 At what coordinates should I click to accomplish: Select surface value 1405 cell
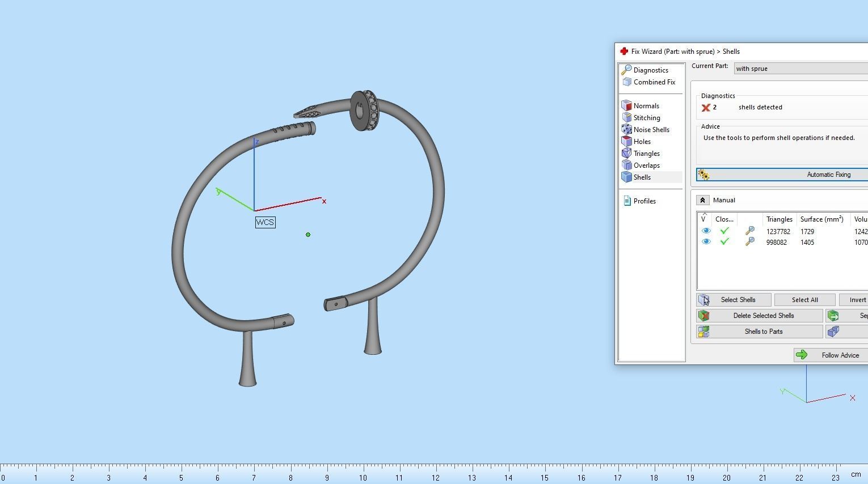pyautogui.click(x=807, y=243)
